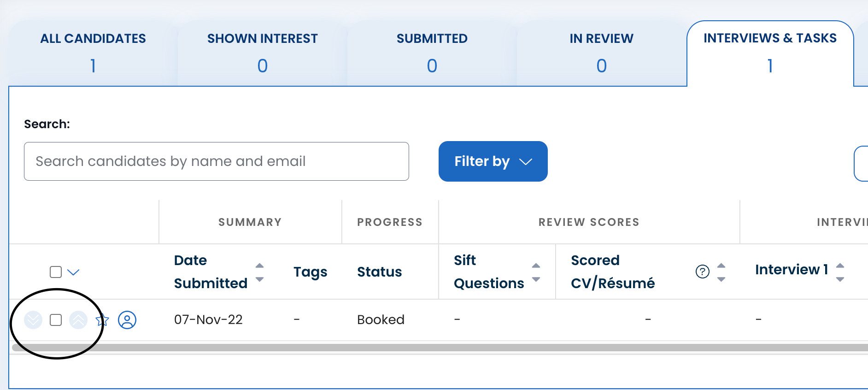
Task: Open the Filter by dropdown
Action: (x=493, y=161)
